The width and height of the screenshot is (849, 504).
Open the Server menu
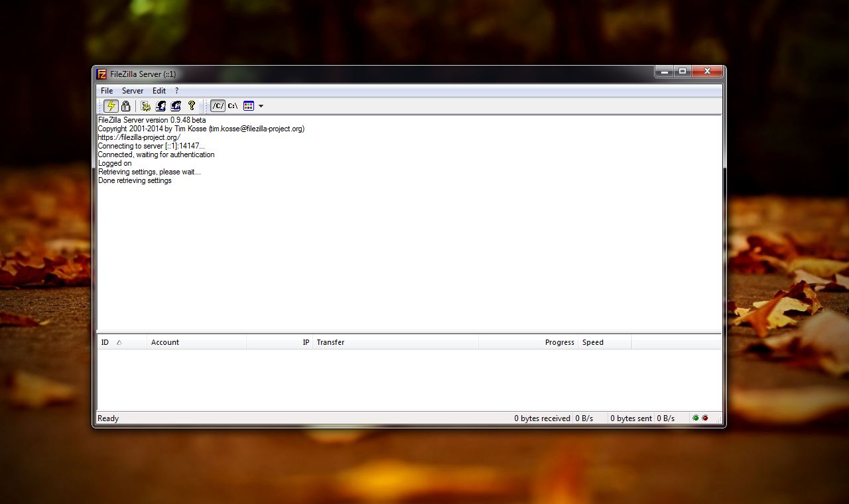tap(133, 91)
